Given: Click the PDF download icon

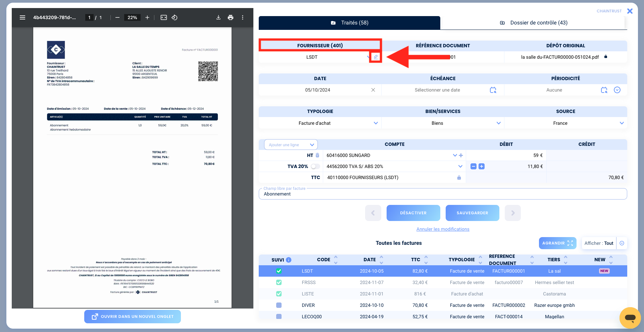Looking at the screenshot, I should click(x=218, y=17).
